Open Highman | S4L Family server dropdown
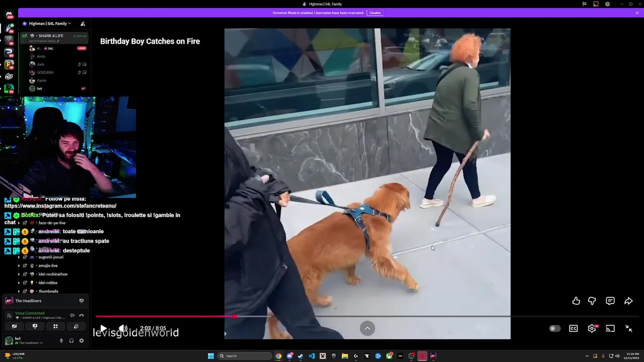The height and width of the screenshot is (362, 644). point(49,24)
